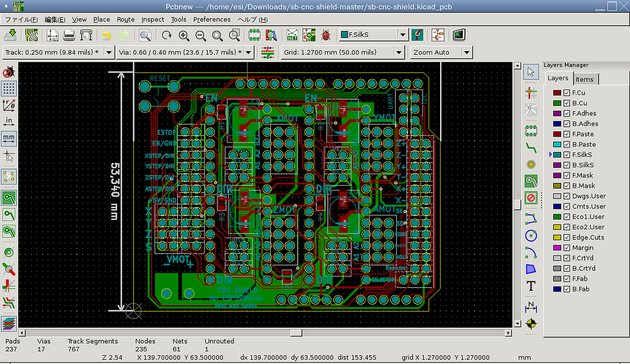The height and width of the screenshot is (364, 630).
Task: Switch units to millimeters
Action: [8, 139]
